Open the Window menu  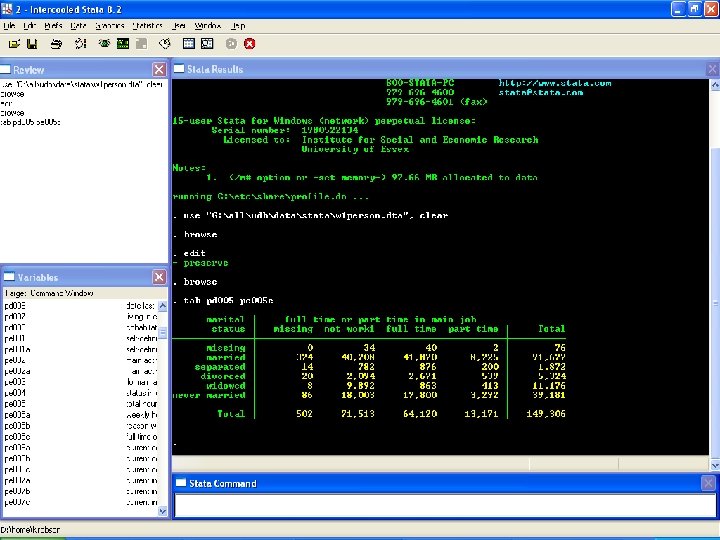click(x=208, y=26)
